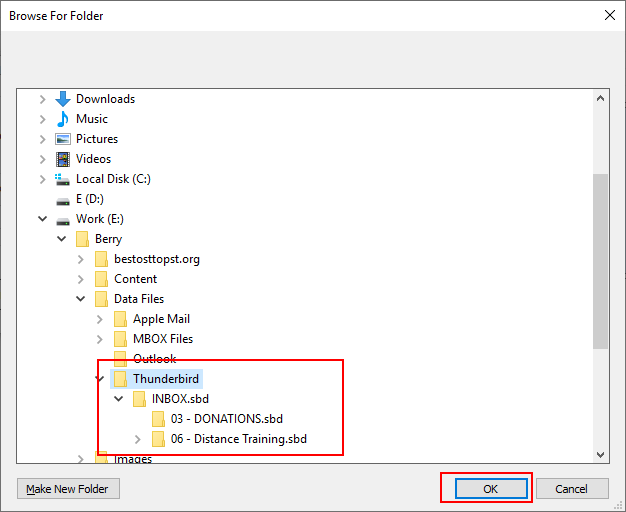Image resolution: width=626 pixels, height=512 pixels.
Task: Select the Local Disk (C:) label
Action: [113, 179]
